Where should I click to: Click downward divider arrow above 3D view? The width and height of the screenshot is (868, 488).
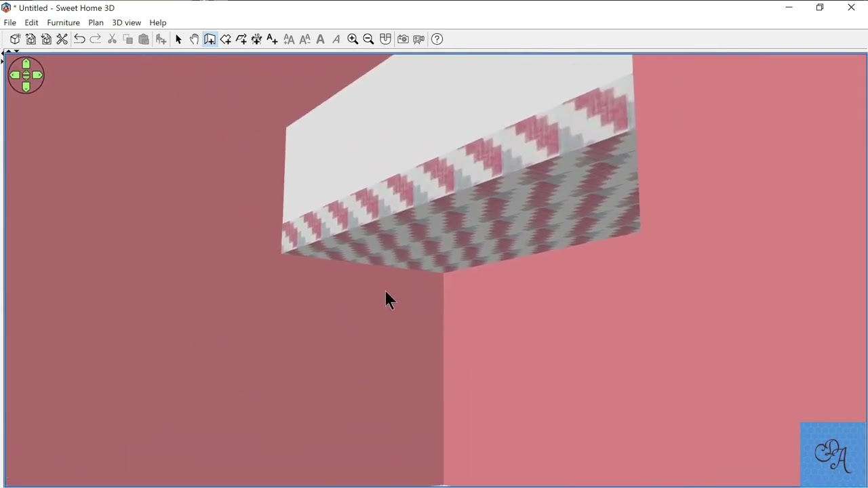pos(16,52)
